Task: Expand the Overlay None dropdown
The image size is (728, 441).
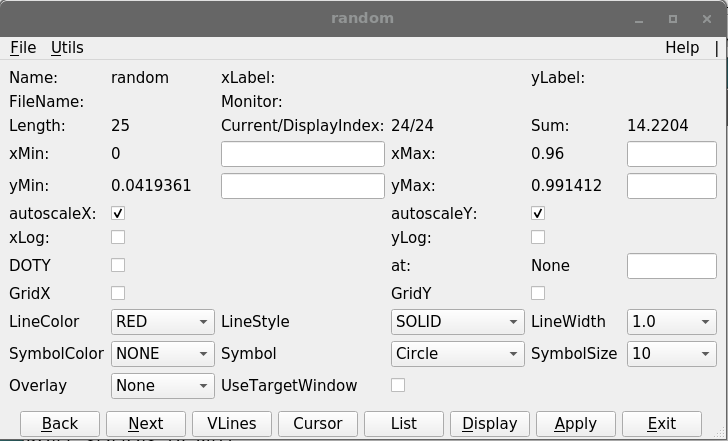Action: pos(162,386)
